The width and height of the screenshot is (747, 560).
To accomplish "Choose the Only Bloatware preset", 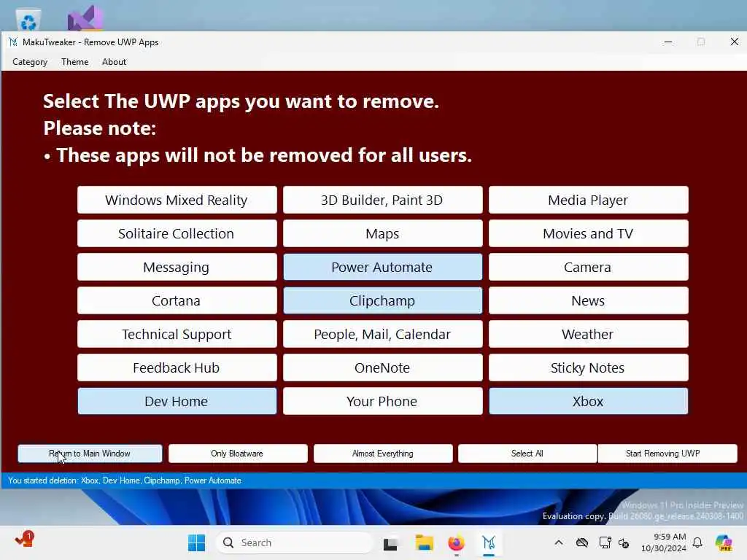I will pyautogui.click(x=238, y=454).
